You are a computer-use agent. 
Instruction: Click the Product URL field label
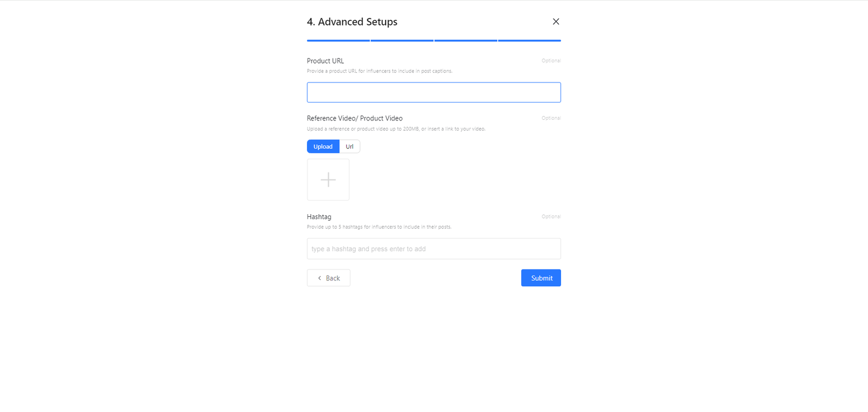coord(325,61)
